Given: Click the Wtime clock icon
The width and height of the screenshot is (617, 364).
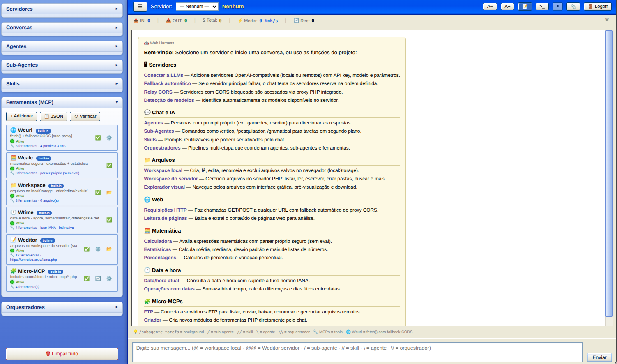Looking at the screenshot, I should (13, 212).
